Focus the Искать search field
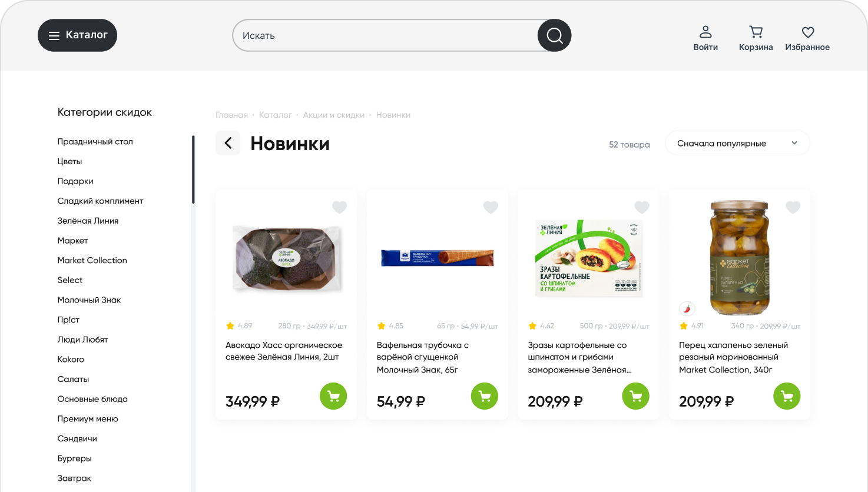Image resolution: width=868 pixels, height=492 pixels. click(383, 36)
